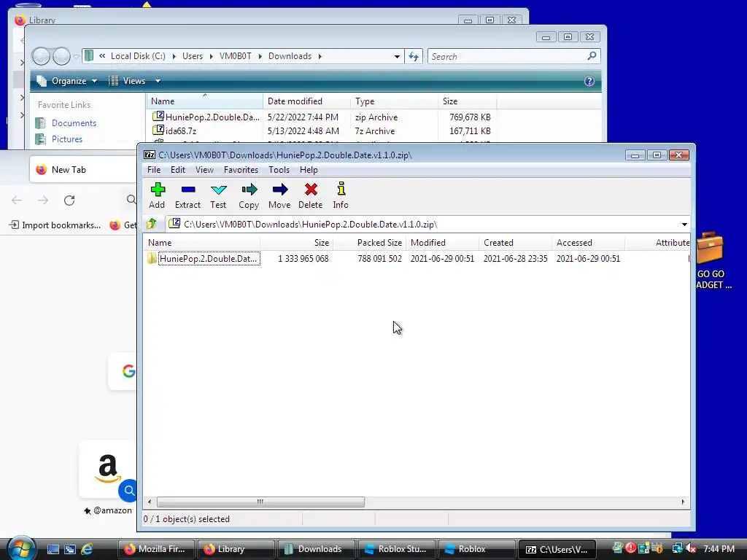
Task: Click the Firefox reload button
Action: pyautogui.click(x=69, y=201)
